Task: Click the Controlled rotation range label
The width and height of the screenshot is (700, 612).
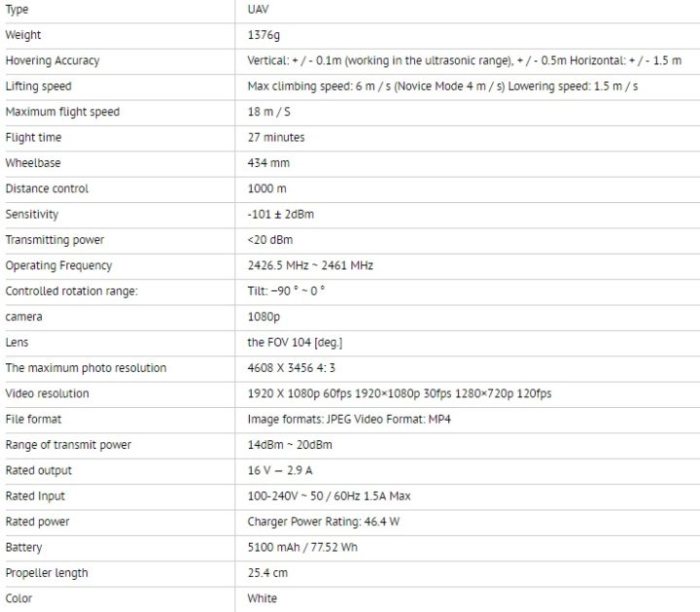Action: [x=71, y=290]
